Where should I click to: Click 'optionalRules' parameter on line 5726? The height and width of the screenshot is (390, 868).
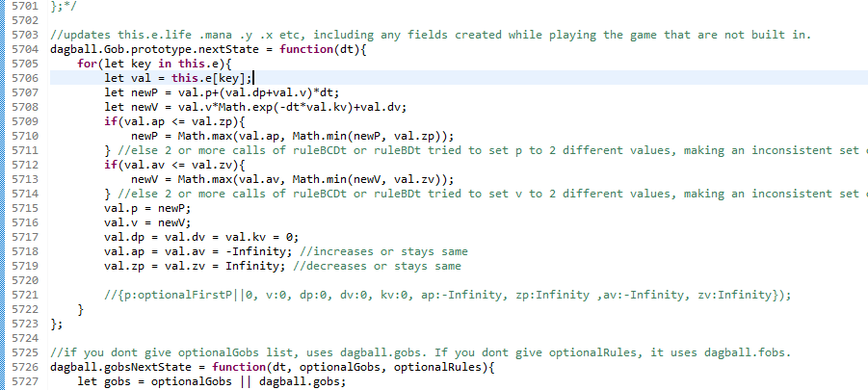point(435,367)
